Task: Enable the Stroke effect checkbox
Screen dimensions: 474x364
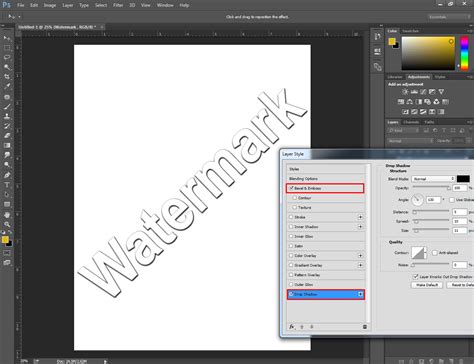Action: pos(291,217)
